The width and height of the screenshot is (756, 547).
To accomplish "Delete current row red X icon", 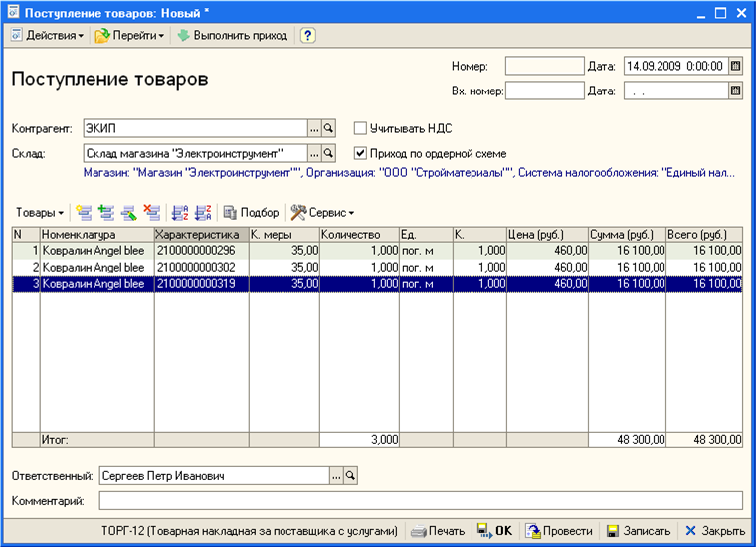I will pyautogui.click(x=152, y=213).
